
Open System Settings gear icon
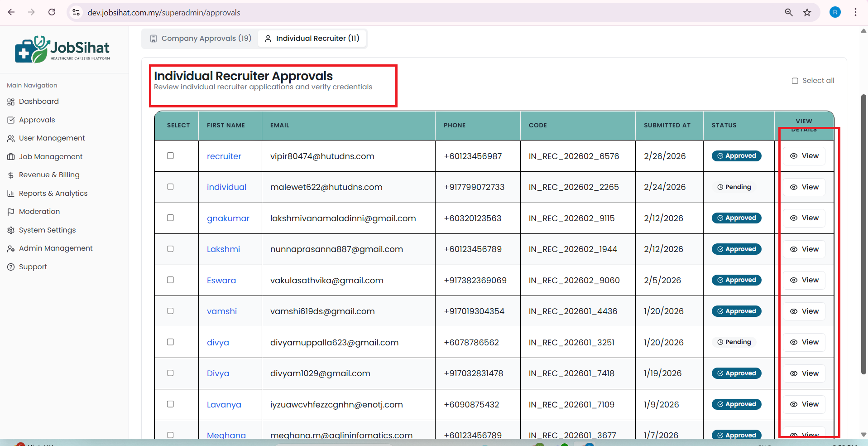point(11,230)
